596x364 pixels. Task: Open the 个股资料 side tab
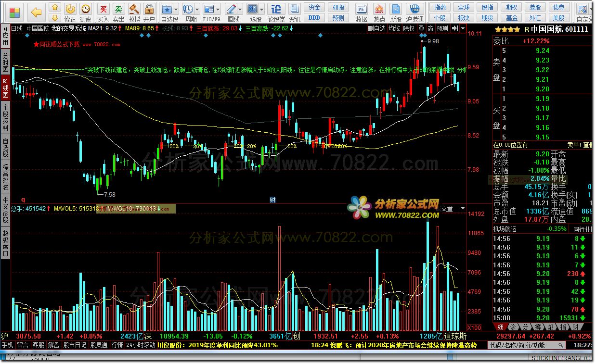click(x=5, y=117)
